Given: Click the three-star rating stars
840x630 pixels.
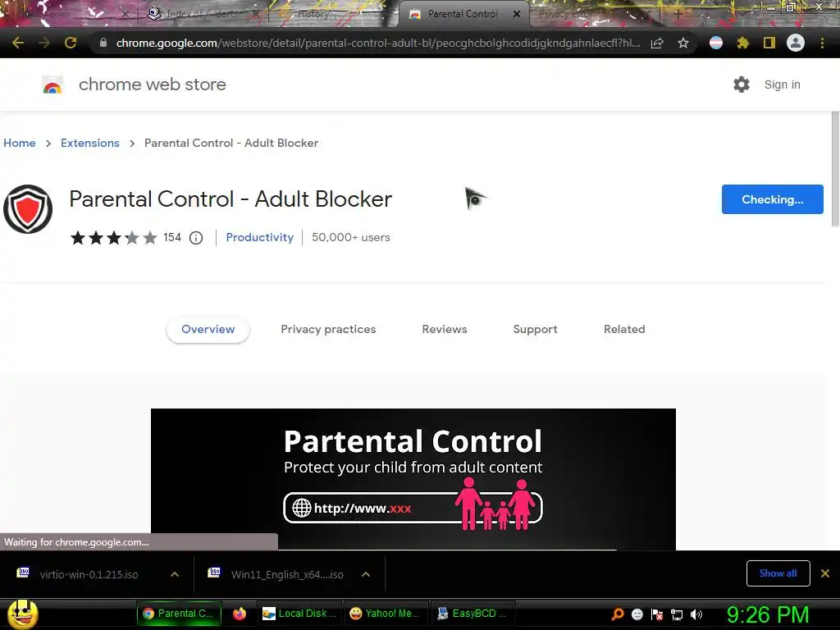Looking at the screenshot, I should 113,237.
